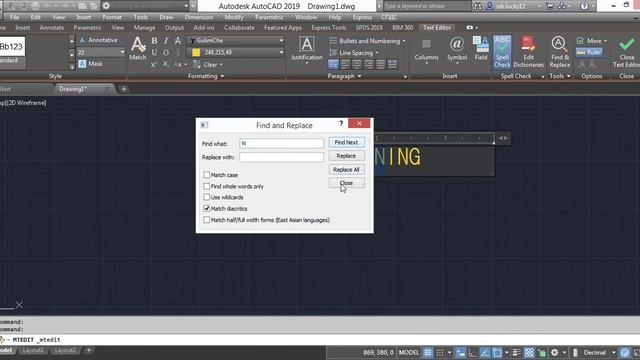Add a new drawing tab
The height and width of the screenshot is (360, 640).
[124, 89]
